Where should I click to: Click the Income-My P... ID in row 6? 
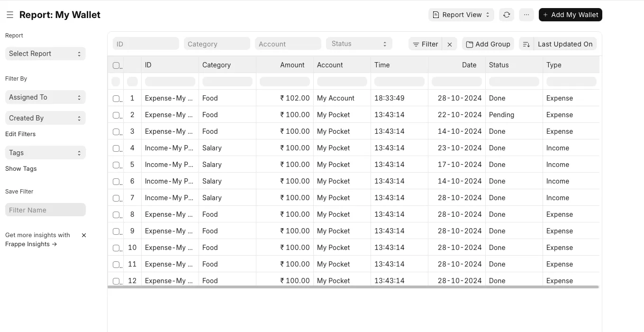click(170, 181)
